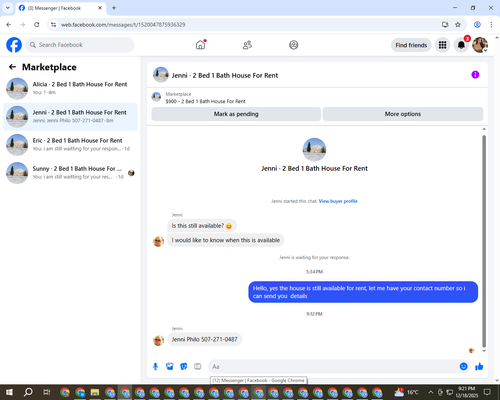Click More options button

point(403,114)
